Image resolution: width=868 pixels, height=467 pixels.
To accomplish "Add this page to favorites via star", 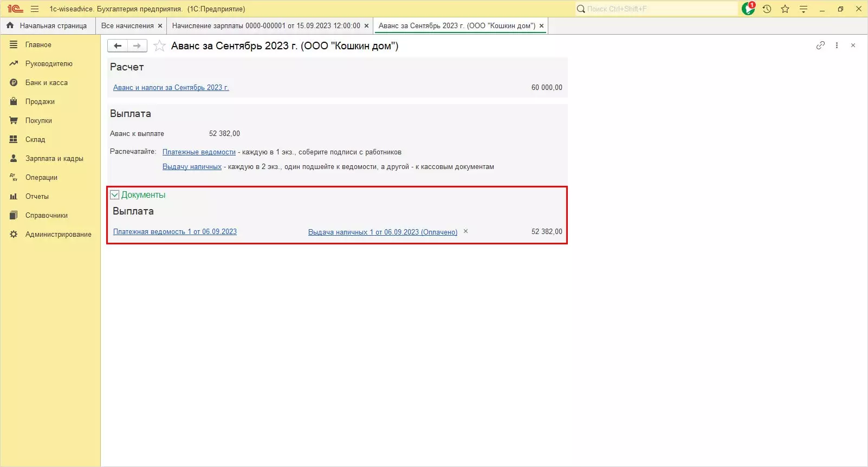I will 159,46.
